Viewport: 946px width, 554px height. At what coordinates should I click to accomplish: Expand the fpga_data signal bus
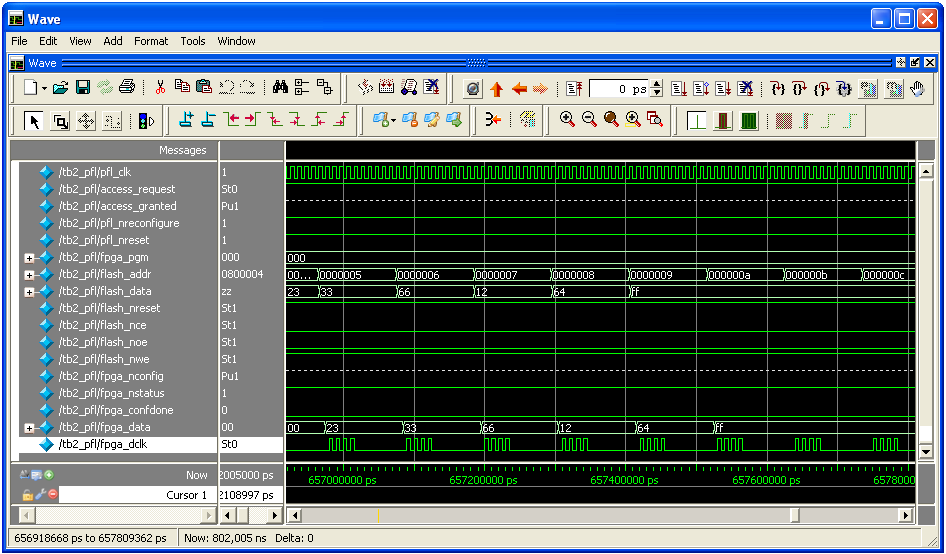click(x=29, y=427)
